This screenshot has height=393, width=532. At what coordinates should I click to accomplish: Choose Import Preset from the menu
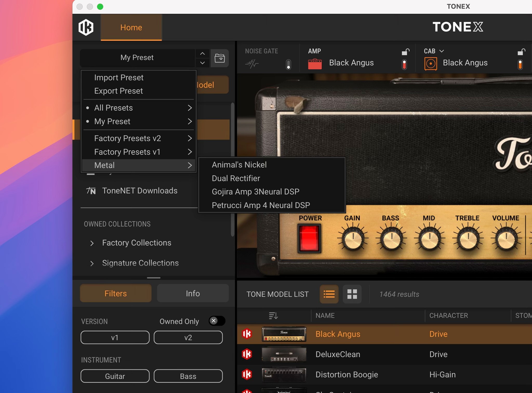(139, 77)
